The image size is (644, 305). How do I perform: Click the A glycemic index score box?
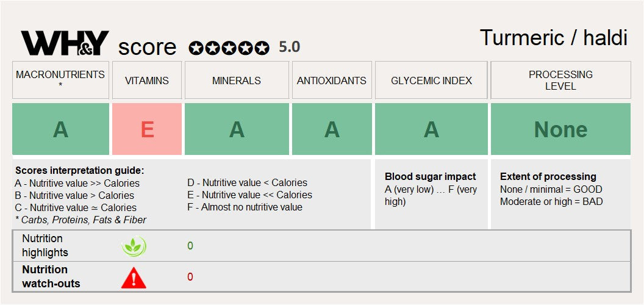431,129
